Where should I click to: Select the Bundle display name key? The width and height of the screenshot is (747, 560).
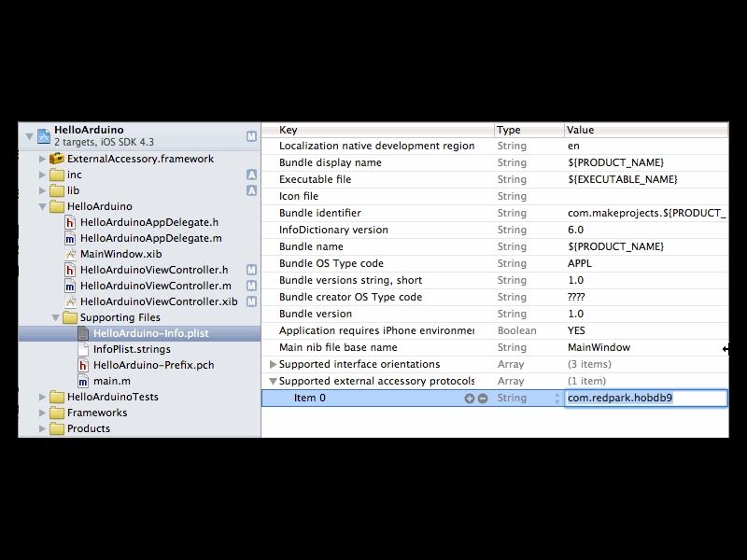click(331, 162)
